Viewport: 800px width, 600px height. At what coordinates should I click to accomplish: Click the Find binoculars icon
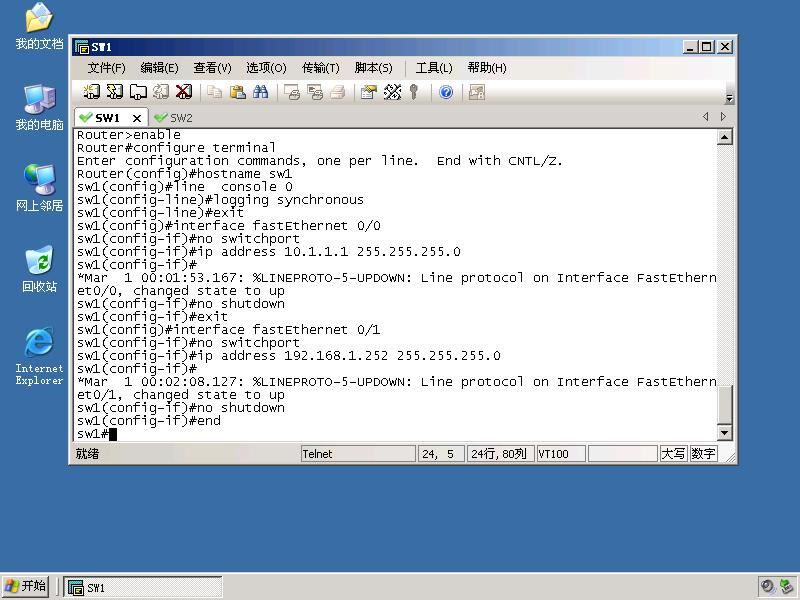click(x=261, y=92)
